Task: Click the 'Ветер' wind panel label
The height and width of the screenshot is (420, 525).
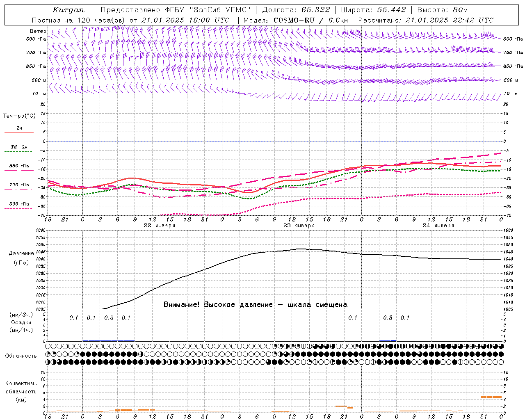Action: [38, 31]
